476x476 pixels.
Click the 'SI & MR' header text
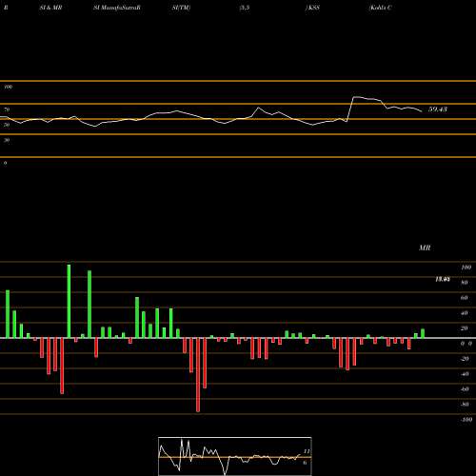50,8
